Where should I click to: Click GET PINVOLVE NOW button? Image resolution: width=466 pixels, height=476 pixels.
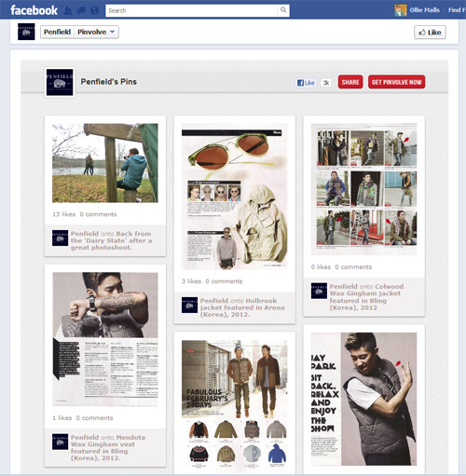(x=396, y=82)
